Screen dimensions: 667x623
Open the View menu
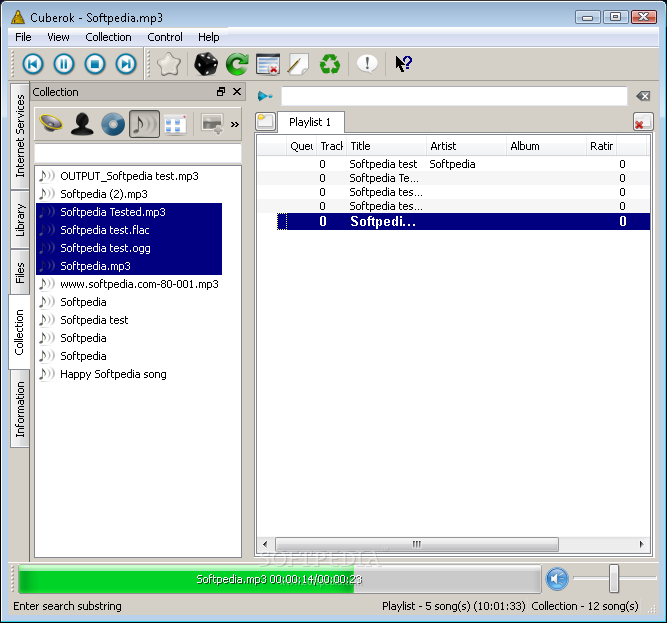pos(58,37)
